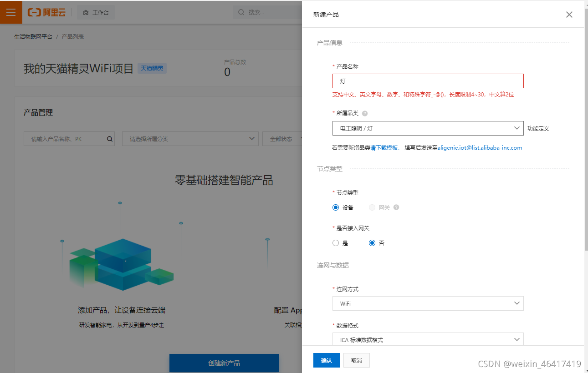Click help icon beside 所属品类
Screen dimensions: 588x373
click(365, 113)
